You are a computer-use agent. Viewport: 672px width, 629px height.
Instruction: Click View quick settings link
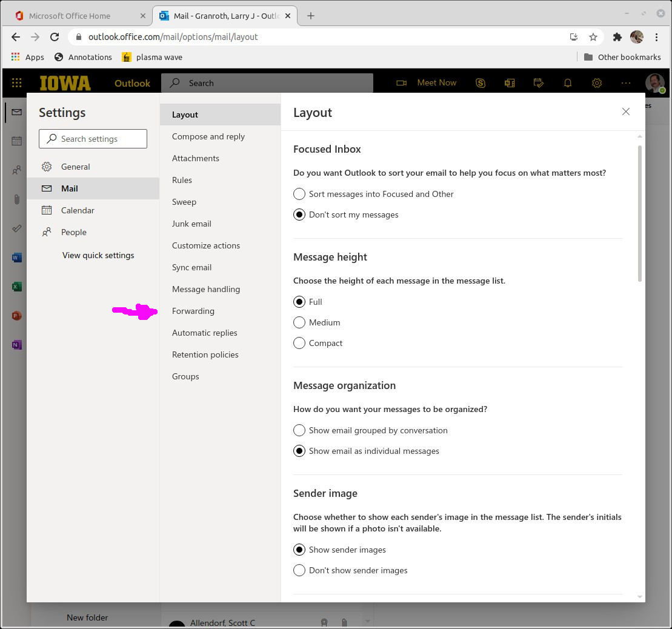point(98,255)
